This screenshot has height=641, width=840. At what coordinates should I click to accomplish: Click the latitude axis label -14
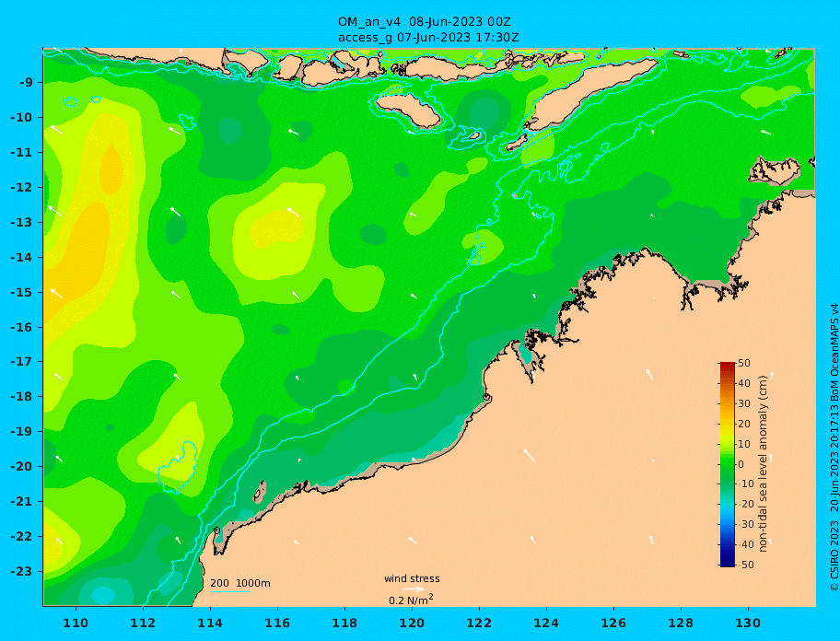pos(21,258)
